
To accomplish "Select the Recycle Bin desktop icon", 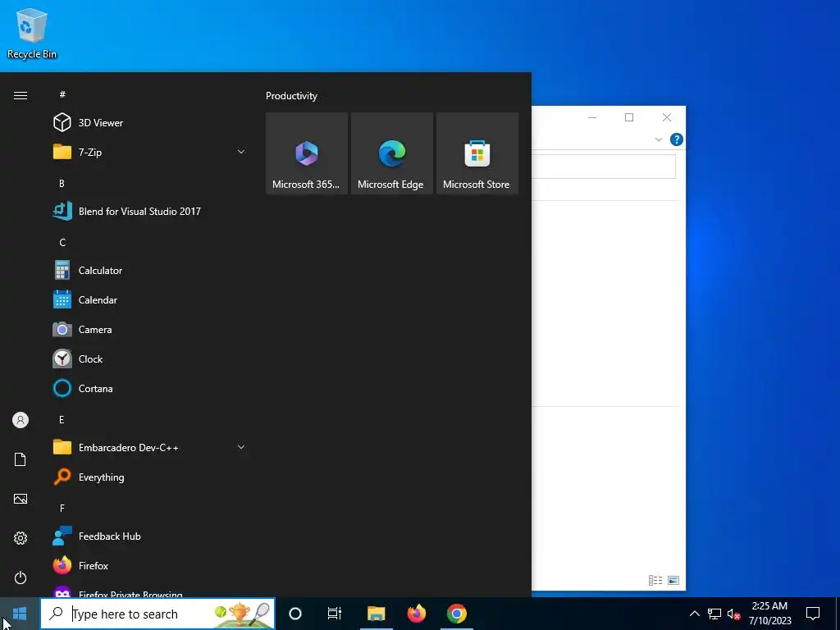I will coord(32,33).
